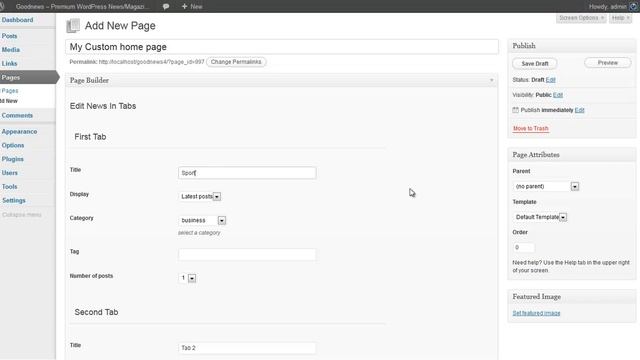Click Set featured image link

(536, 313)
